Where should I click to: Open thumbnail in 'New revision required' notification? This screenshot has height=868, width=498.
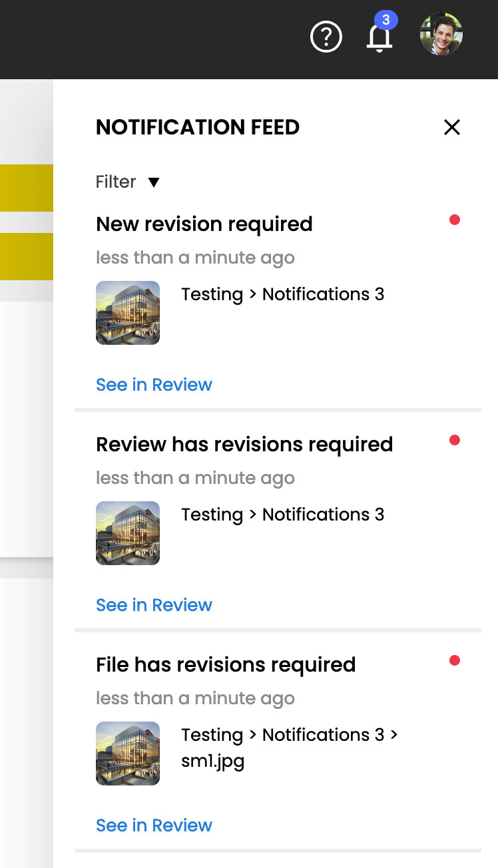pyautogui.click(x=128, y=313)
